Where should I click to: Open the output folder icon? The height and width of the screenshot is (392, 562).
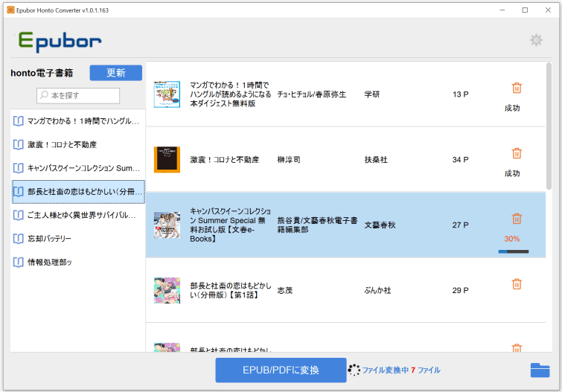540,370
